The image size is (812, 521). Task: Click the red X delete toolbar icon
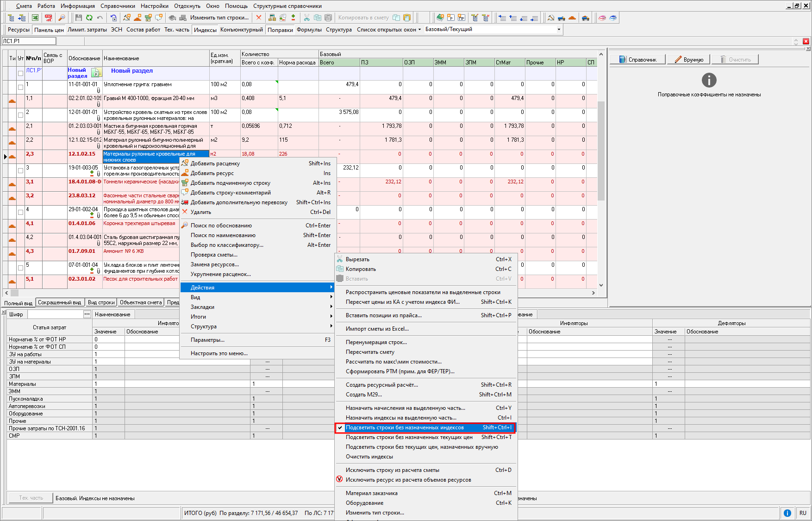coord(258,18)
